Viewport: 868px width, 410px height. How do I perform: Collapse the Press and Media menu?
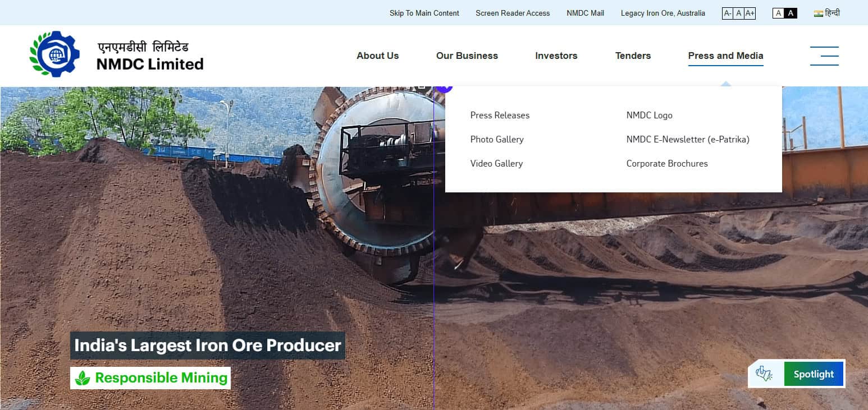(726, 56)
